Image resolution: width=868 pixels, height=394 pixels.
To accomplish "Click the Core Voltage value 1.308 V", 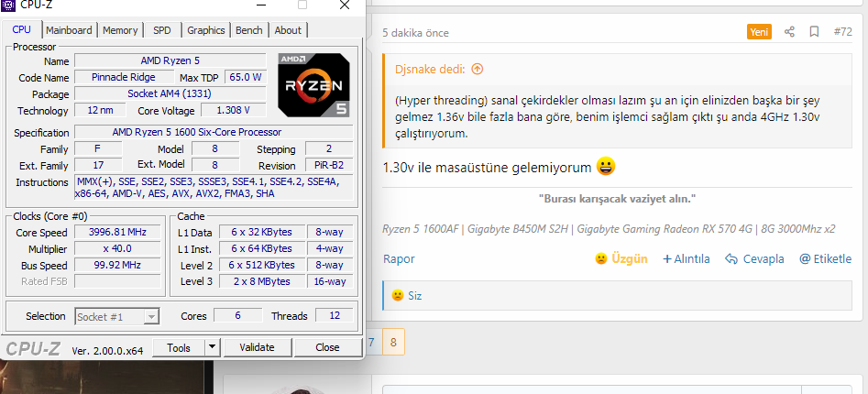I will point(233,110).
